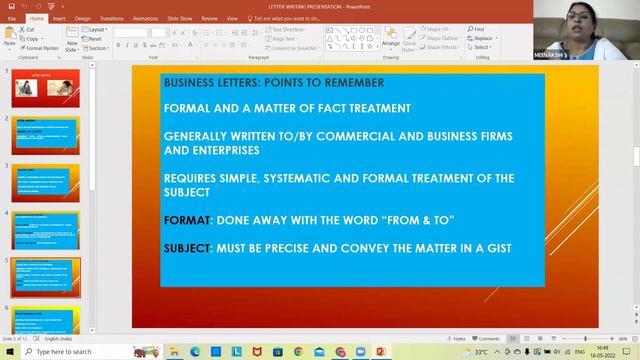Toggle Text Shadow formatting
The width and height of the screenshot is (640, 360).
click(144, 45)
